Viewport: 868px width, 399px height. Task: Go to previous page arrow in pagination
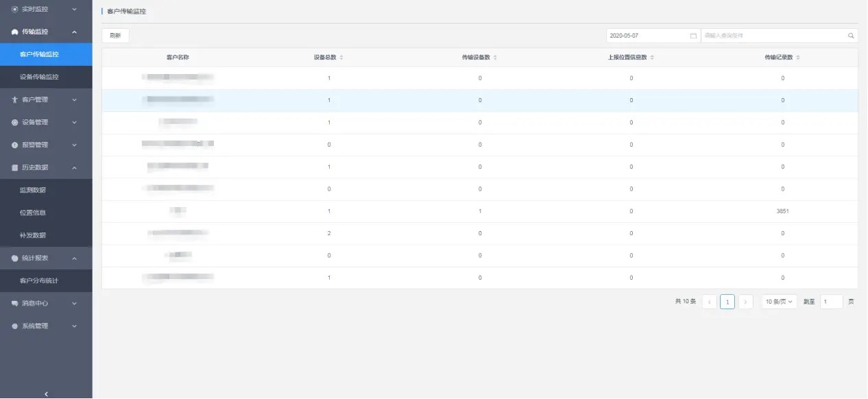(710, 302)
